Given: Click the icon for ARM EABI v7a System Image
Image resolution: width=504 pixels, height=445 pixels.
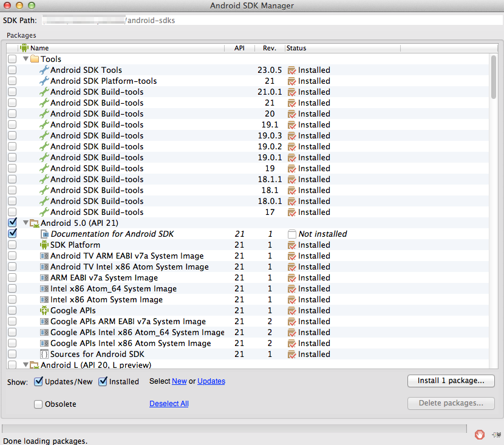Looking at the screenshot, I should pos(44,277).
